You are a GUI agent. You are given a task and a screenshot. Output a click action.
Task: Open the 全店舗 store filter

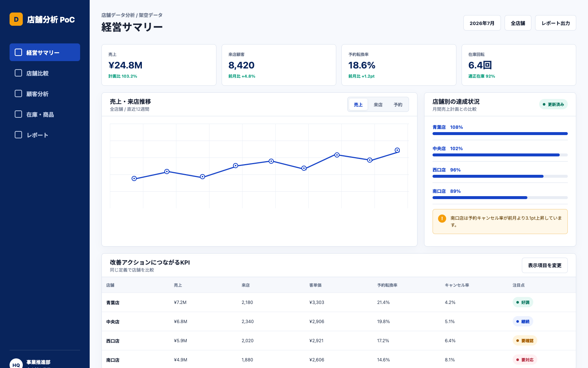518,23
